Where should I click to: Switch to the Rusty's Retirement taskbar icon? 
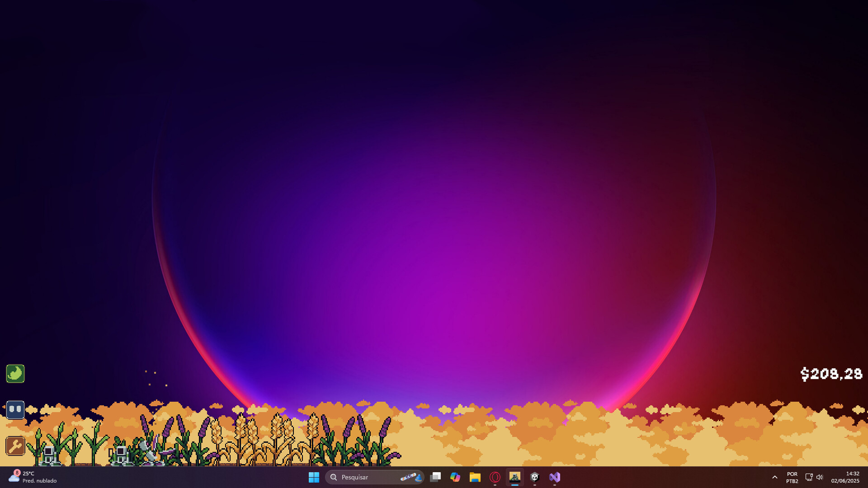[515, 477]
